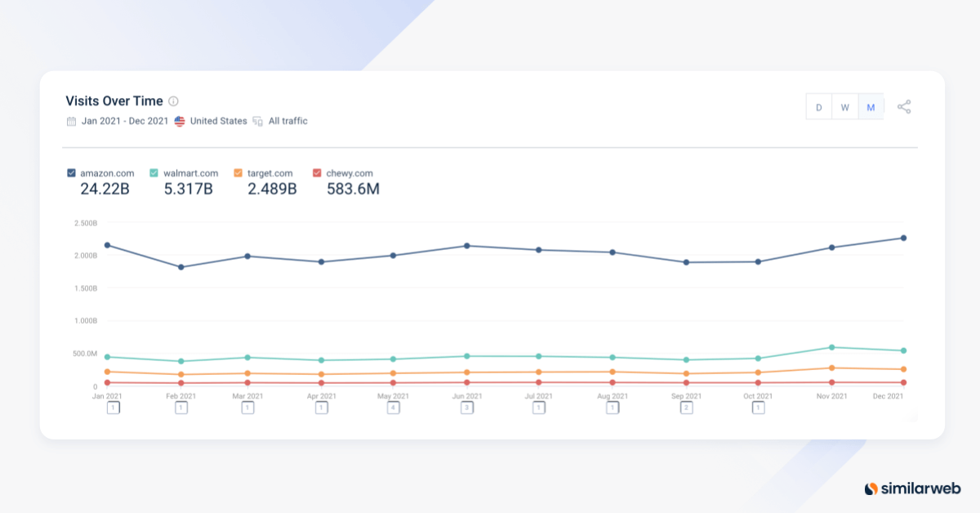Open the annotation marker 2 under Sep 2021
The width and height of the screenshot is (980, 513).
686,408
